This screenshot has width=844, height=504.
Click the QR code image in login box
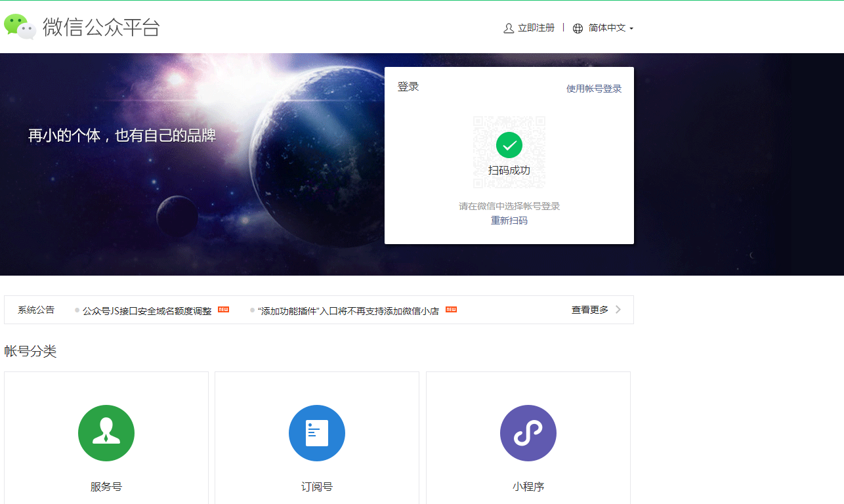click(x=509, y=152)
